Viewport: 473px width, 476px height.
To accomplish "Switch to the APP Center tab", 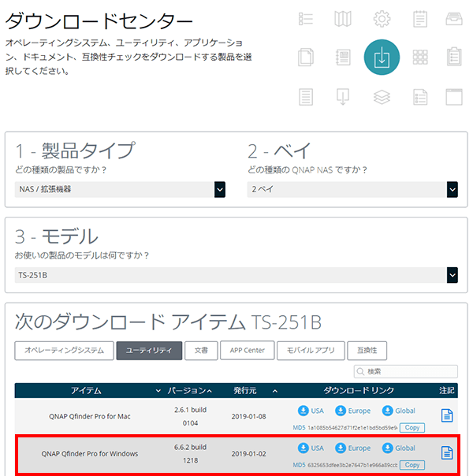I will click(x=247, y=351).
